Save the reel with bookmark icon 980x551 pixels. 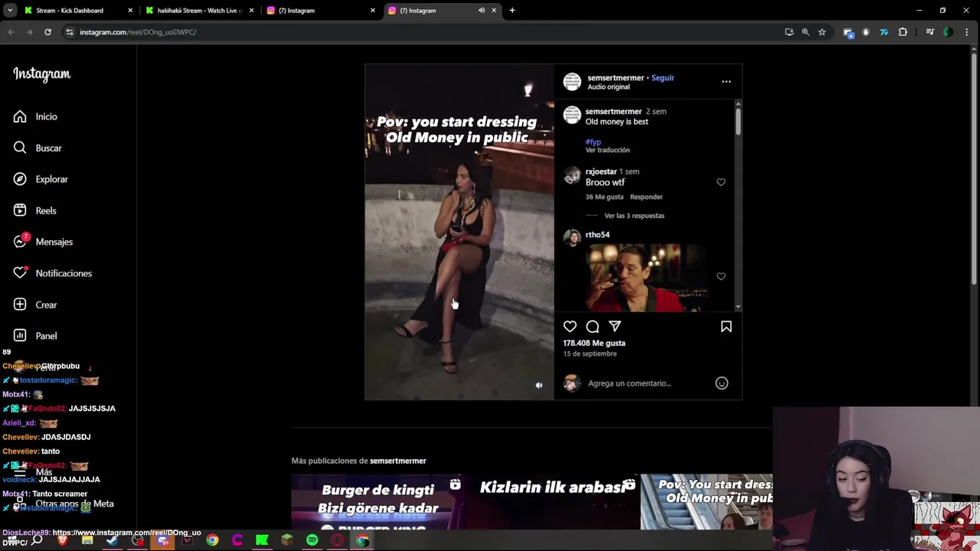click(x=726, y=327)
